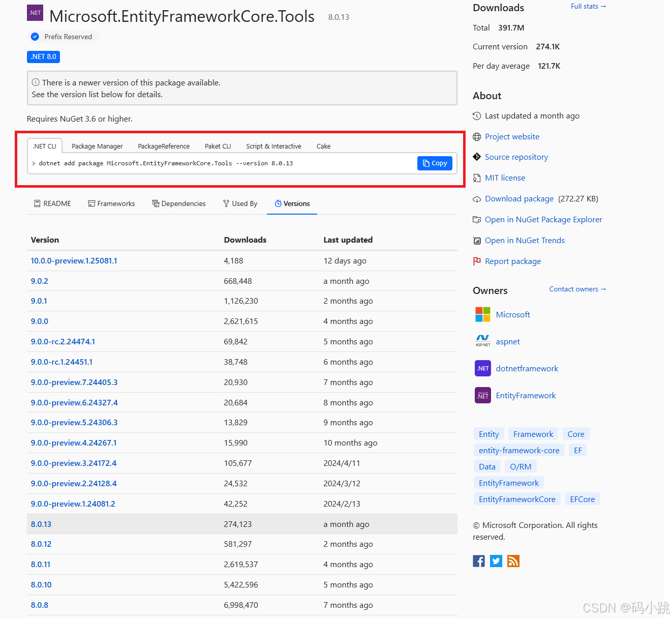Copy the dotnet add package command
This screenshot has width=672, height=619.
point(435,163)
